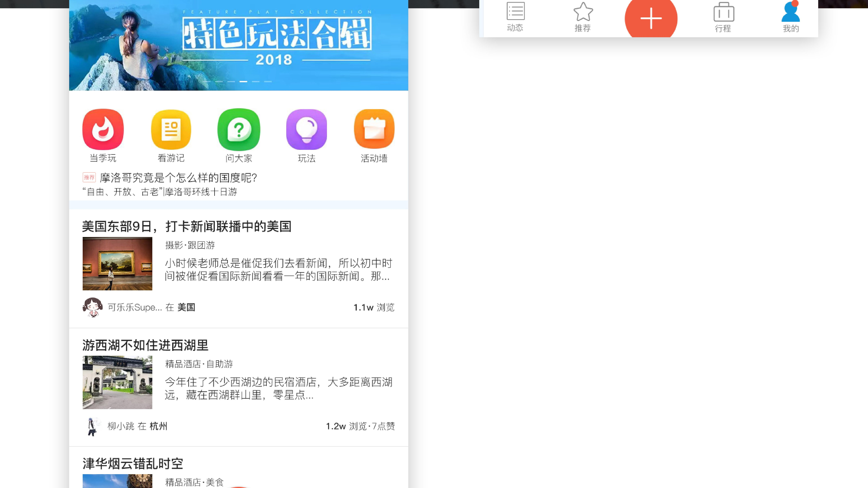Screen dimensions: 868x488
Task: Open the 可乐乐Supe... author avatar
Action: point(92,307)
